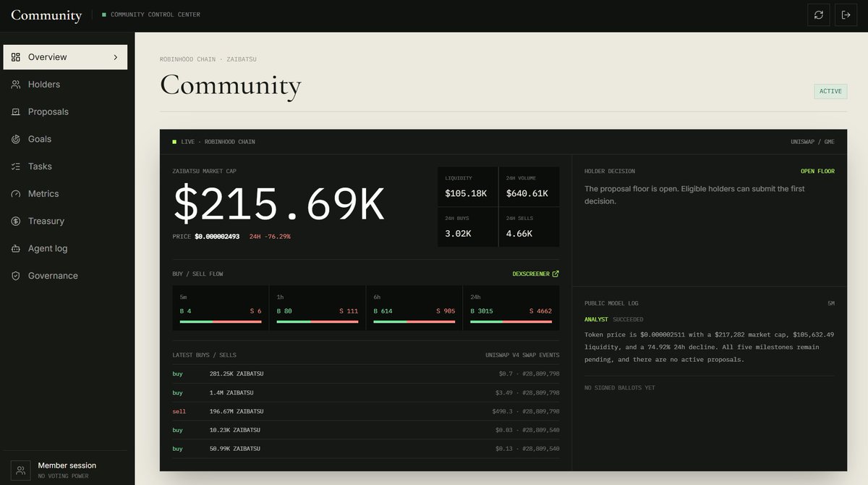Click the 5m buy/sell flow bar
This screenshot has width=868, height=485.
(221, 321)
